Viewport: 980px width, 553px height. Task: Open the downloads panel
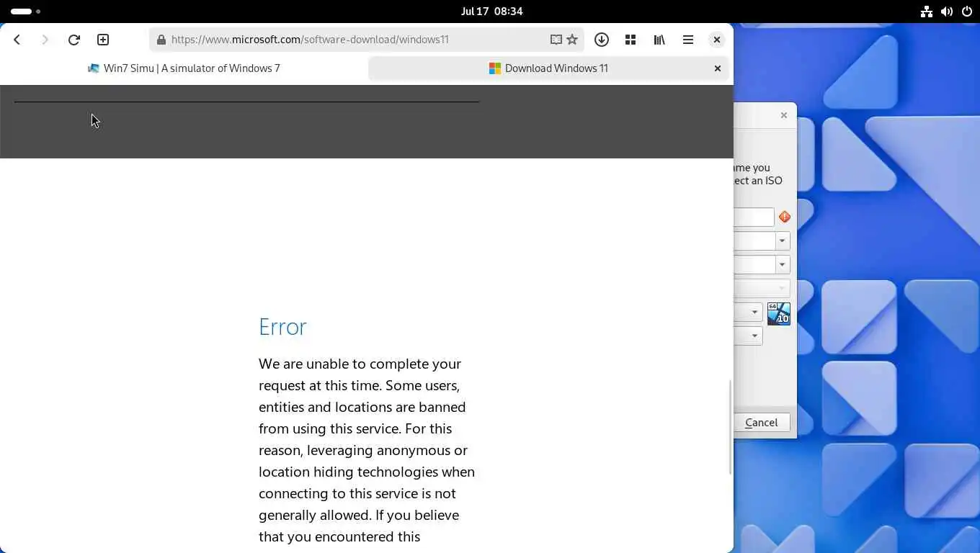[x=602, y=40]
